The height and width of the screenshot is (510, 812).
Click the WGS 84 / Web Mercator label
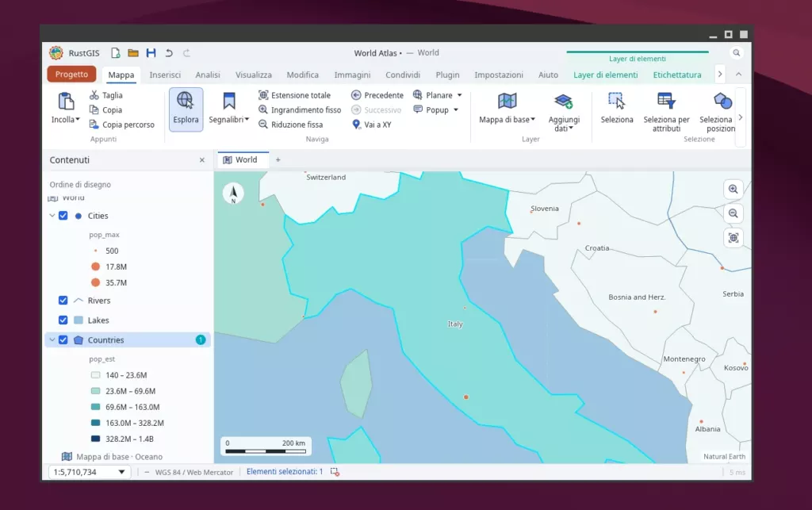(194, 472)
